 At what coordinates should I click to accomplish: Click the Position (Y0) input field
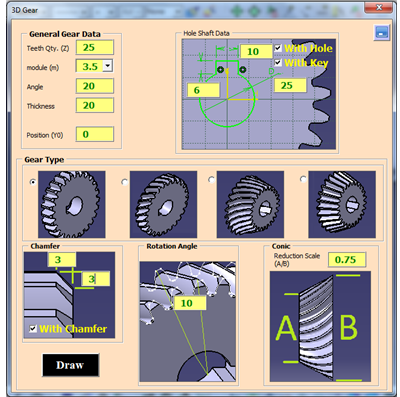95,134
